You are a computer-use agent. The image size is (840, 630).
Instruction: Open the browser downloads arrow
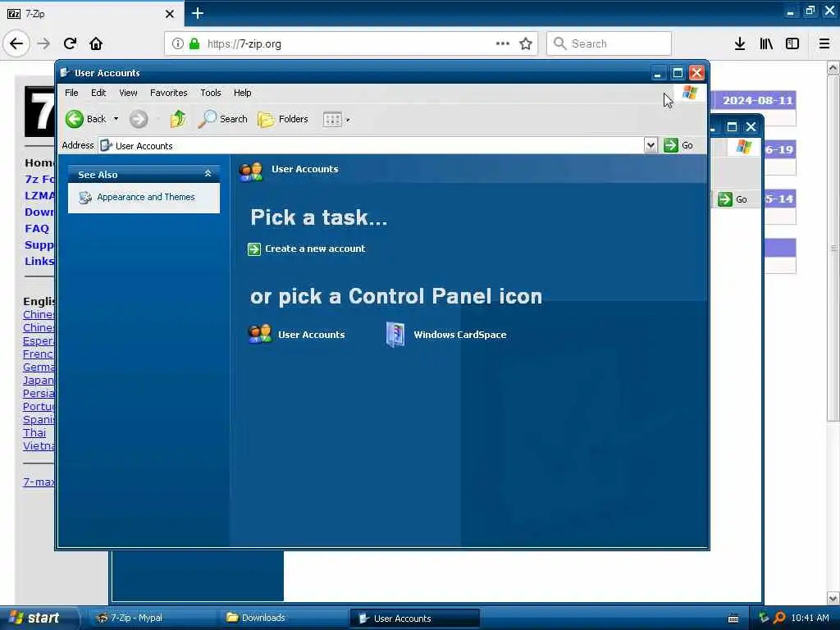[x=740, y=43]
